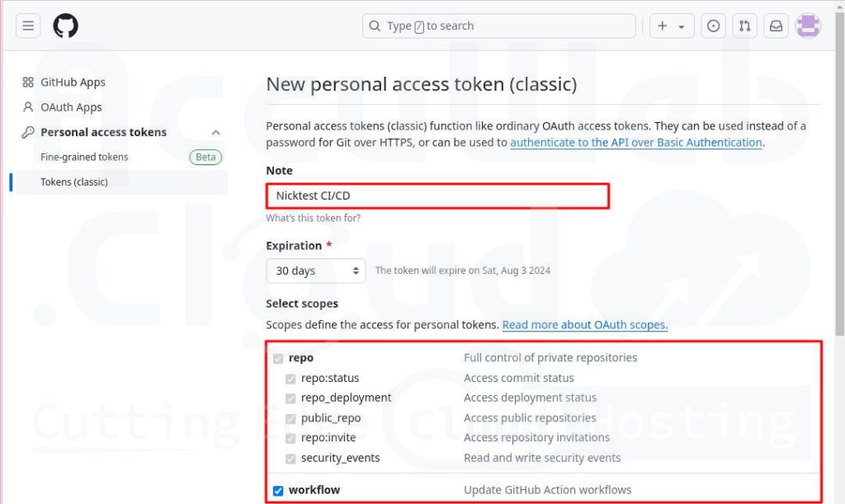This screenshot has height=504, width=845.
Task: Open the GitHub homepage via the Octocat logo
Action: (65, 25)
